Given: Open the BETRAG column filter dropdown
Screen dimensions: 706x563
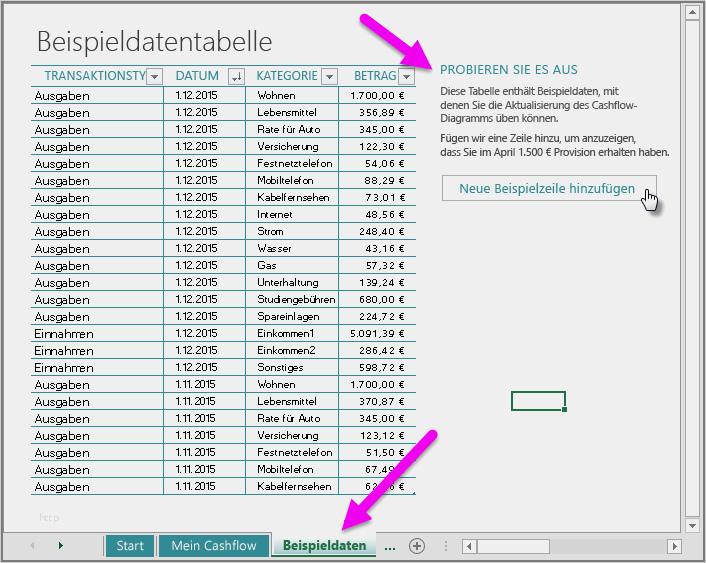Looking at the screenshot, I should pyautogui.click(x=406, y=76).
